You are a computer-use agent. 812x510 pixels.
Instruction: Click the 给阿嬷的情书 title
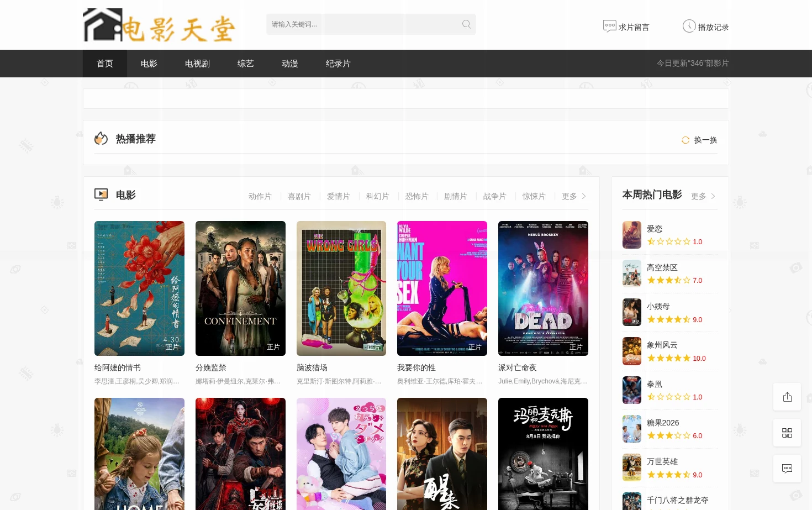coord(118,367)
